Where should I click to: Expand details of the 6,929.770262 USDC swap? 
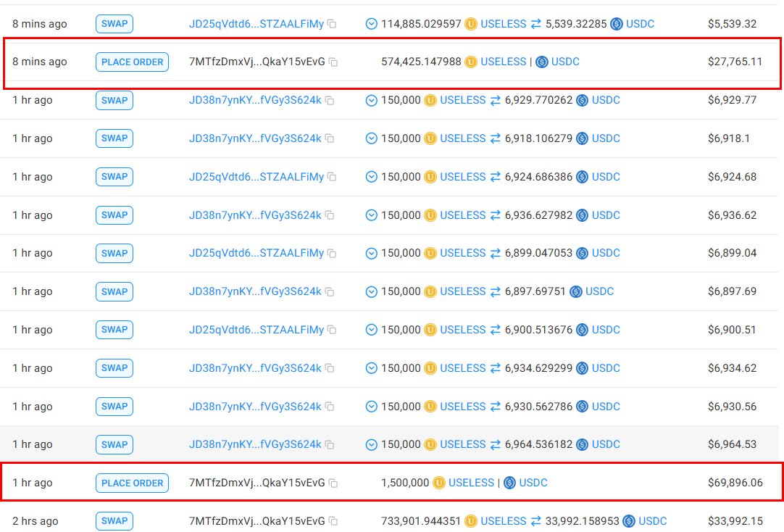pos(371,101)
